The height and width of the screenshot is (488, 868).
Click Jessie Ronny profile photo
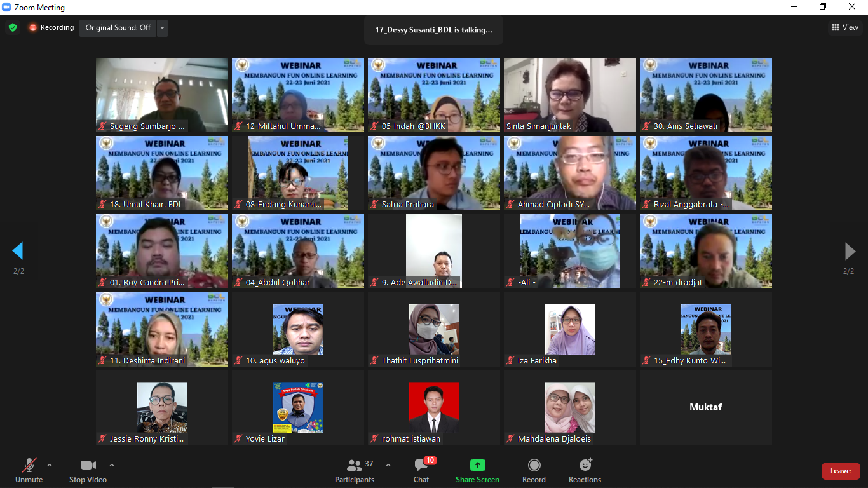coord(162,407)
